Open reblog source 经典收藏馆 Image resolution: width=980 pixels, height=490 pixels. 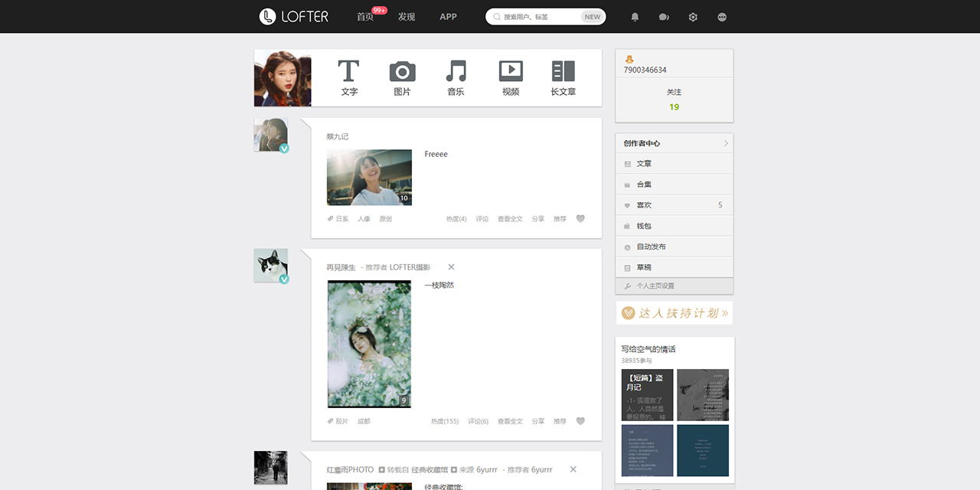(x=429, y=470)
